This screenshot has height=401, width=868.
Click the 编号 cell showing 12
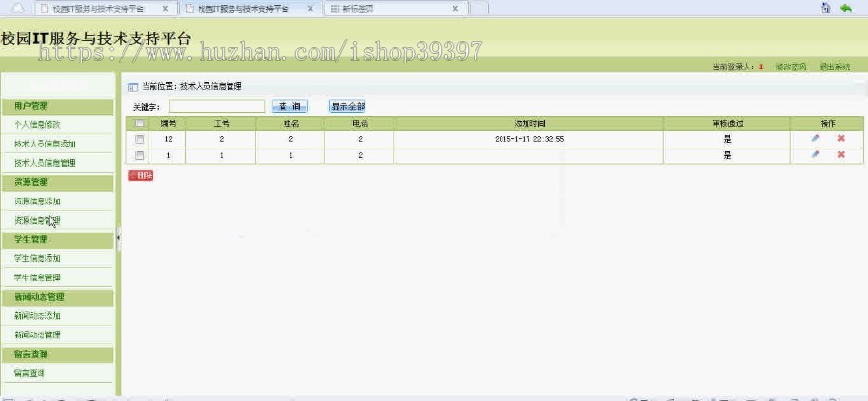tap(168, 140)
